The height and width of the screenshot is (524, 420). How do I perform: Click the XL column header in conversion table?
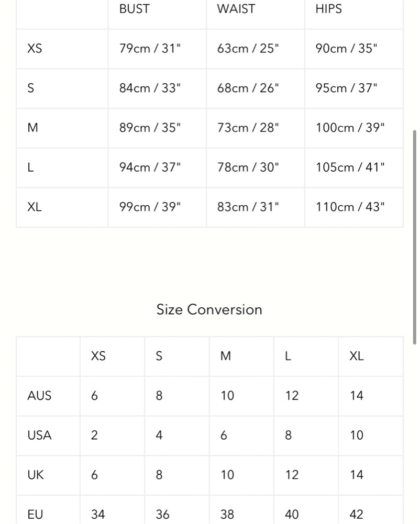[357, 356]
